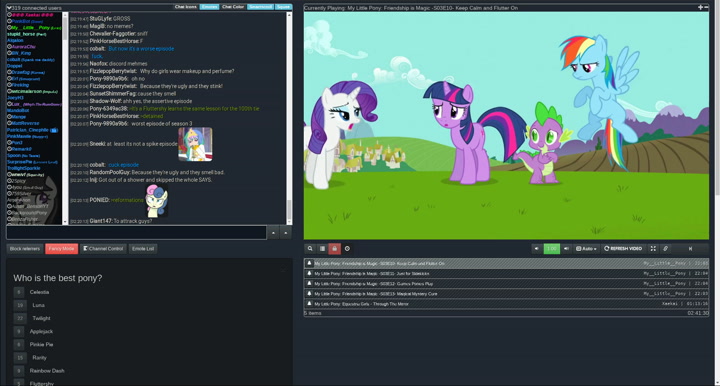Screen dimensions: 720x386
Task: Toggle the Chat Icons option
Action: (186, 7)
